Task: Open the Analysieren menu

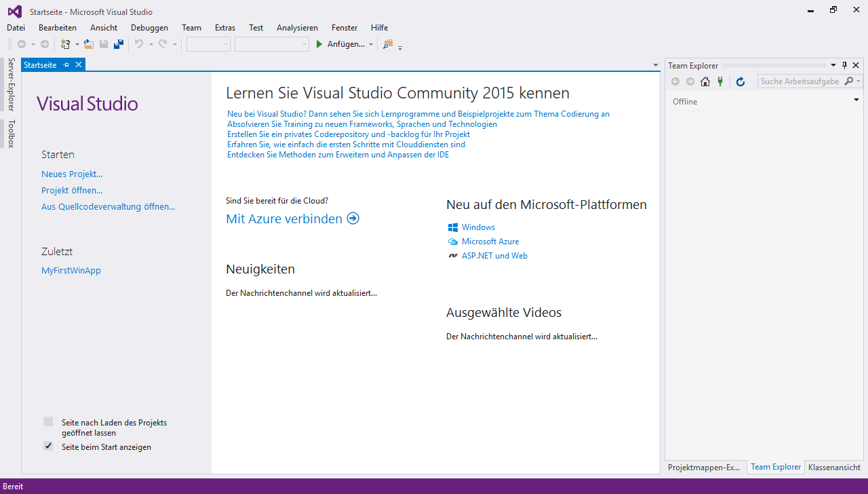Action: tap(297, 28)
